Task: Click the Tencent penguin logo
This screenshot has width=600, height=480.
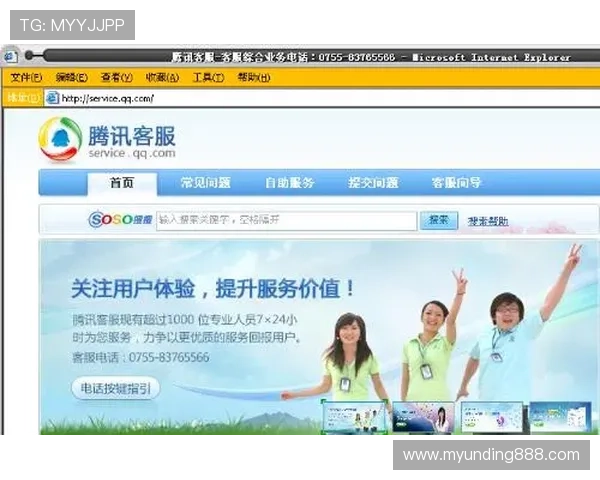Action: click(x=60, y=139)
